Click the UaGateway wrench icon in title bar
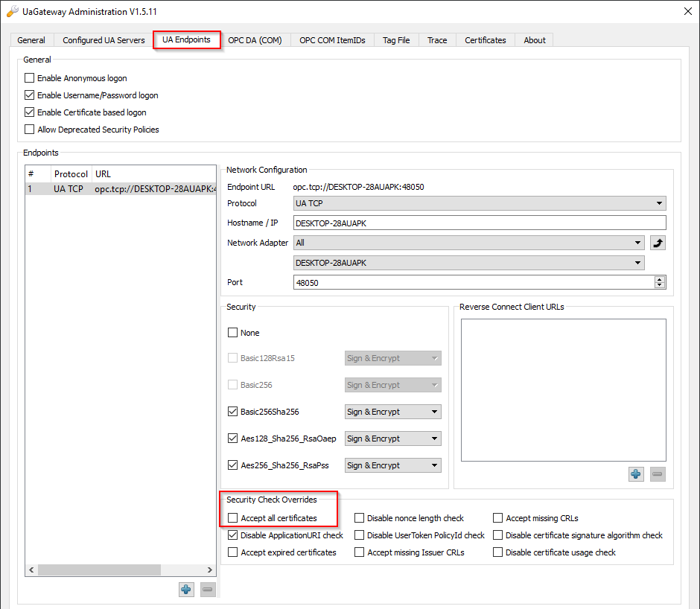This screenshot has width=700, height=609. (13, 11)
